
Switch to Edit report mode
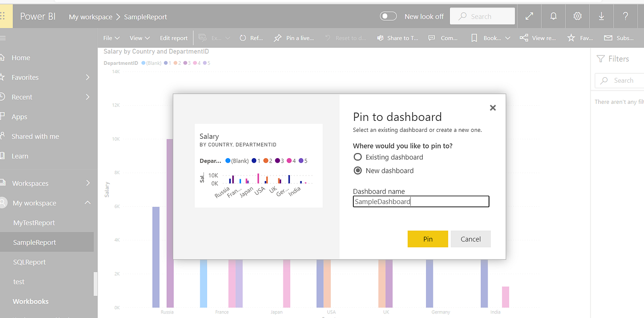click(x=173, y=38)
